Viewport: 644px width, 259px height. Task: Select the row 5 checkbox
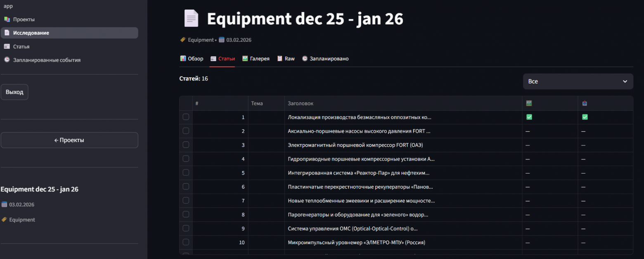(x=186, y=173)
